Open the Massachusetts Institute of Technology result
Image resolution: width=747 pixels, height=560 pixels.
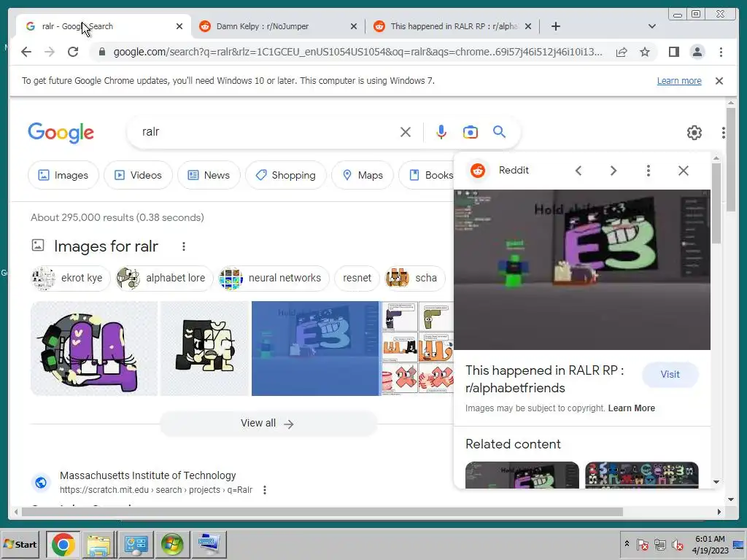(x=147, y=475)
